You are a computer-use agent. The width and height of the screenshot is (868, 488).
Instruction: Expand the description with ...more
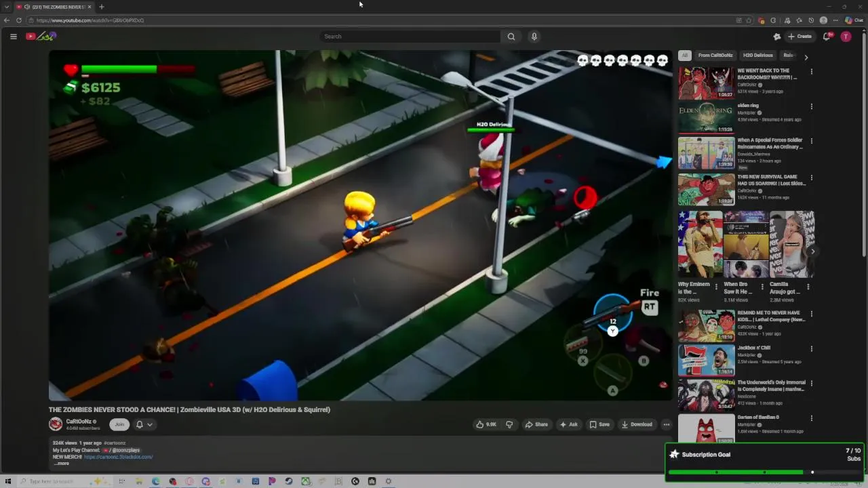61,464
